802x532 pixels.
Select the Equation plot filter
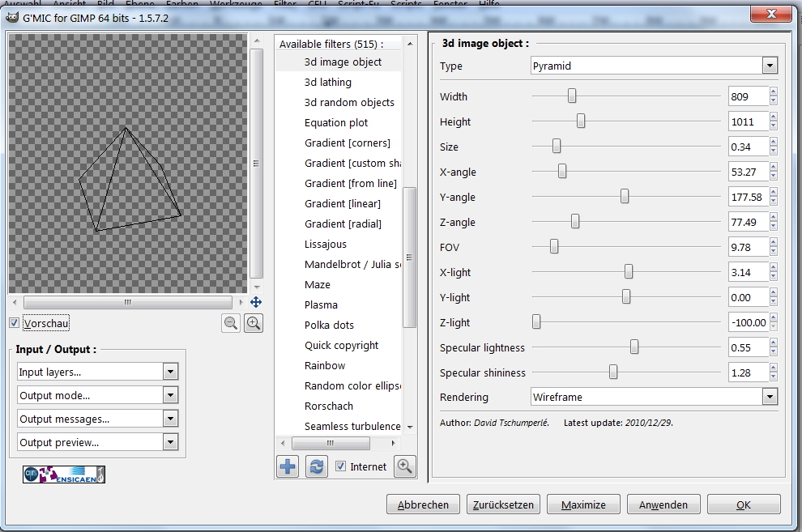click(x=336, y=122)
